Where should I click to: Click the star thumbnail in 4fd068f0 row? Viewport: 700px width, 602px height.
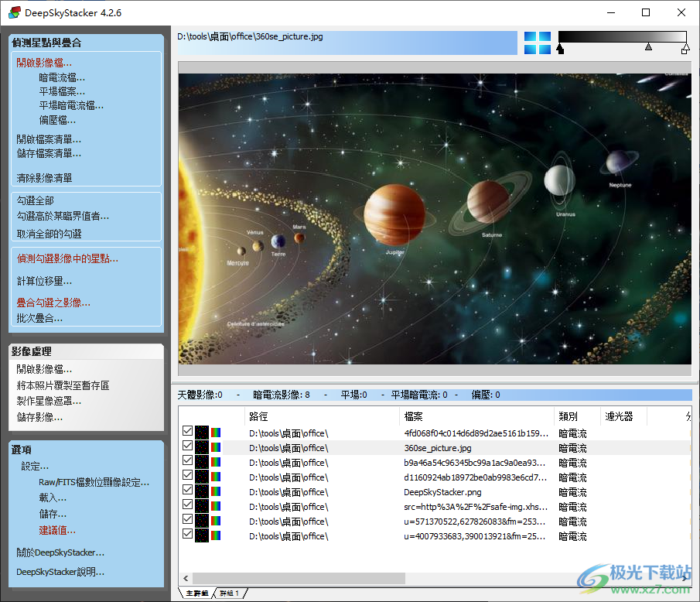point(202,433)
